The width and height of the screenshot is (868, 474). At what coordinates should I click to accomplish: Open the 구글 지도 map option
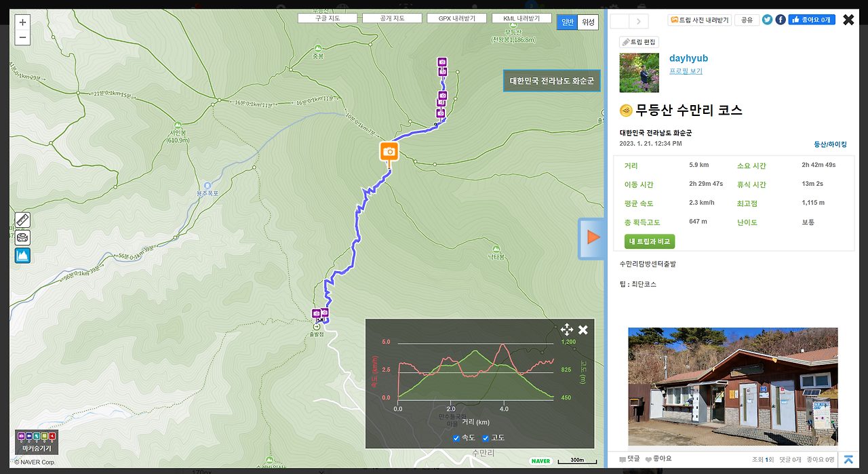click(328, 18)
